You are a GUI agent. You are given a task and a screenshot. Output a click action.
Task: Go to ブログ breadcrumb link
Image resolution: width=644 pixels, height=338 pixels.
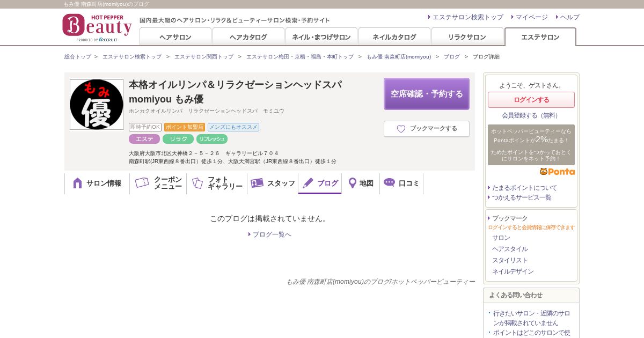452,57
